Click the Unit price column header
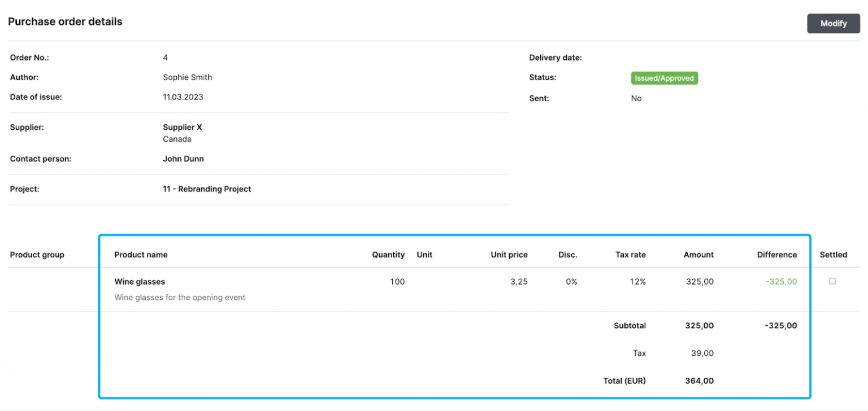This screenshot has height=411, width=868. click(509, 255)
